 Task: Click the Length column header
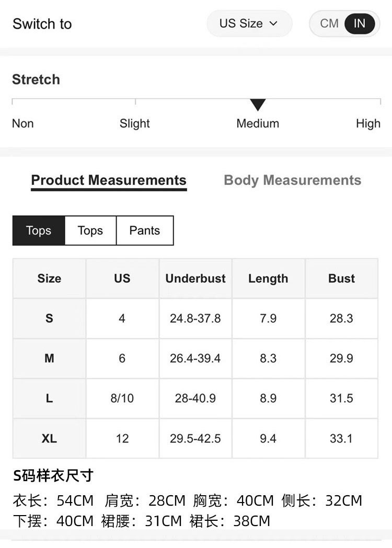[268, 278]
